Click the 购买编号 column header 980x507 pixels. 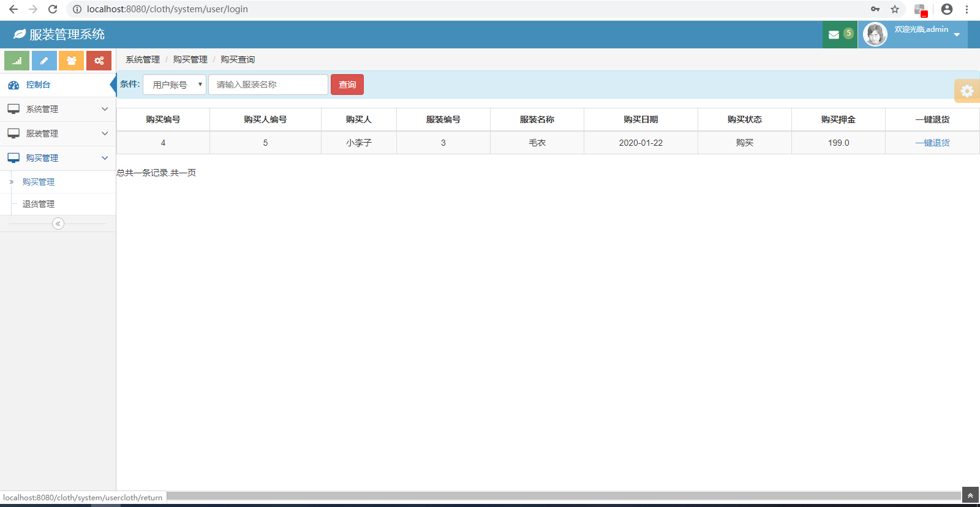point(163,119)
